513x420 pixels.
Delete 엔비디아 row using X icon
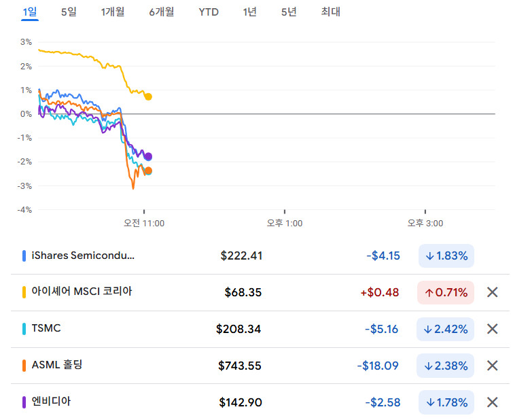493,402
